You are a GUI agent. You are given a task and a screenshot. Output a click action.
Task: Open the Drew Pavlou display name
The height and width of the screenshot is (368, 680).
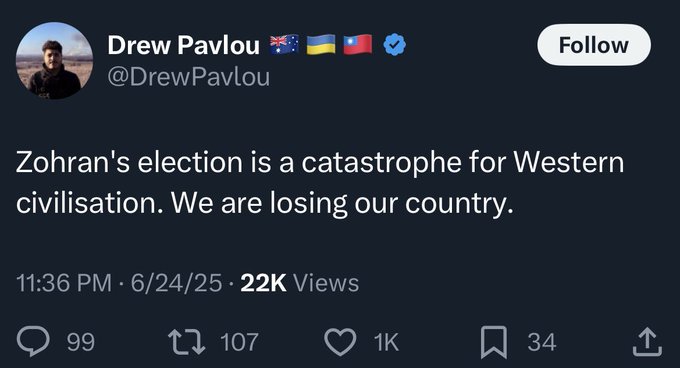pyautogui.click(x=183, y=45)
